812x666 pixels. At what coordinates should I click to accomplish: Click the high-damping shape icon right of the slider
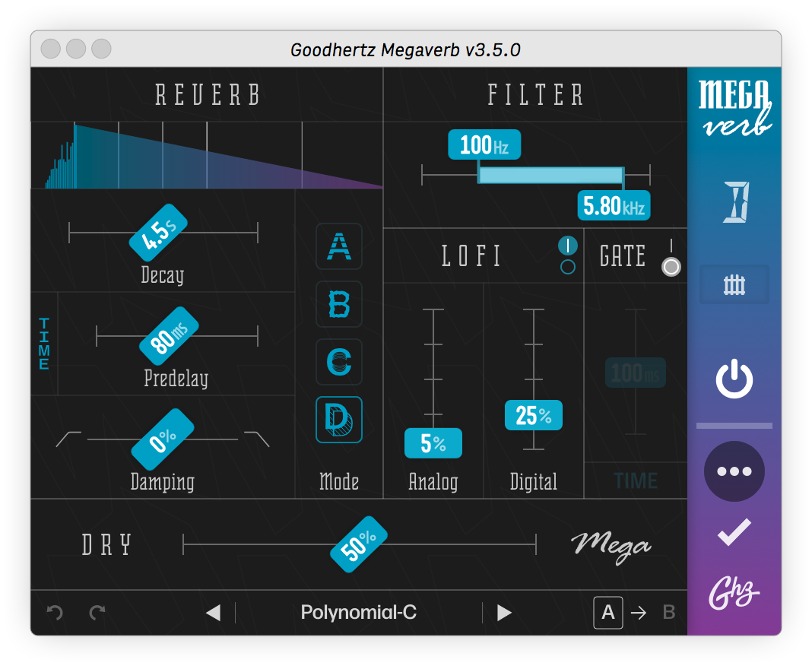(x=257, y=439)
